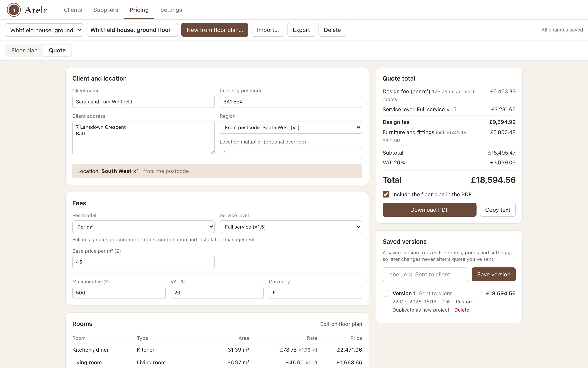Click Restore for Version 1
Viewport: 588px width, 368px height.
(x=464, y=302)
